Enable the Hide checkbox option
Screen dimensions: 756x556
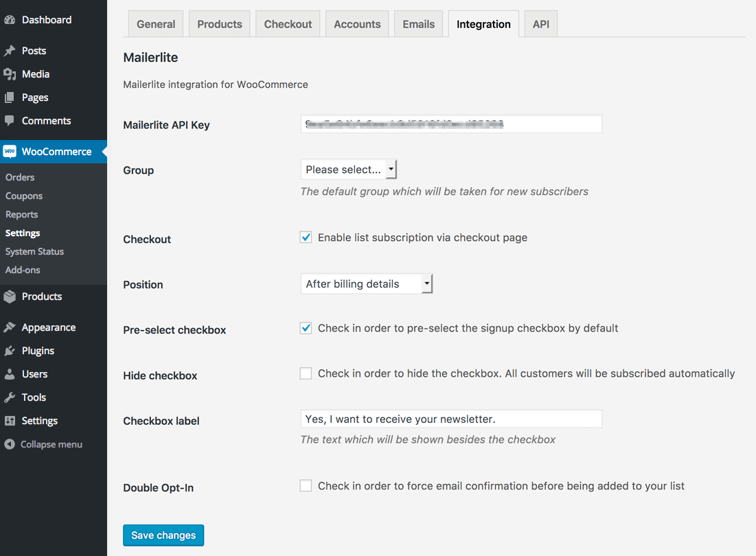306,373
